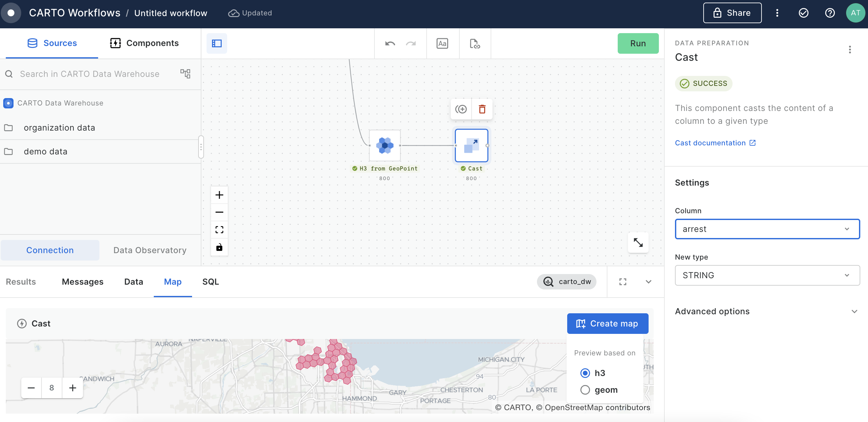
Task: Collapse the results panel chevron
Action: (648, 282)
